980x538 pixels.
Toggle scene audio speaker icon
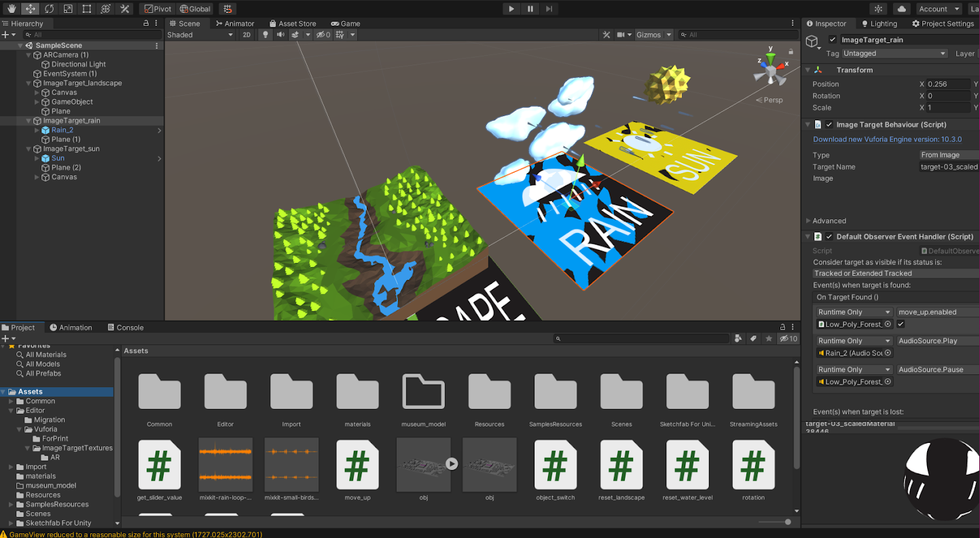[280, 35]
